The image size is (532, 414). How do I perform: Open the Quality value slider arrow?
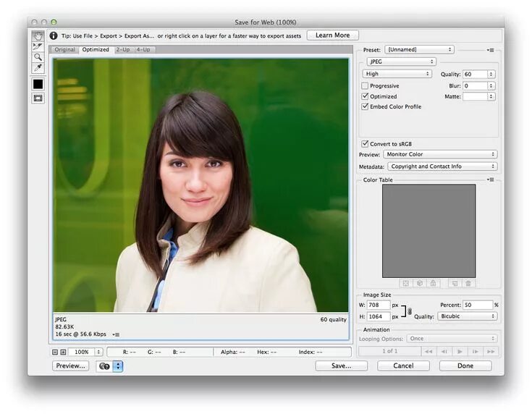(x=491, y=74)
